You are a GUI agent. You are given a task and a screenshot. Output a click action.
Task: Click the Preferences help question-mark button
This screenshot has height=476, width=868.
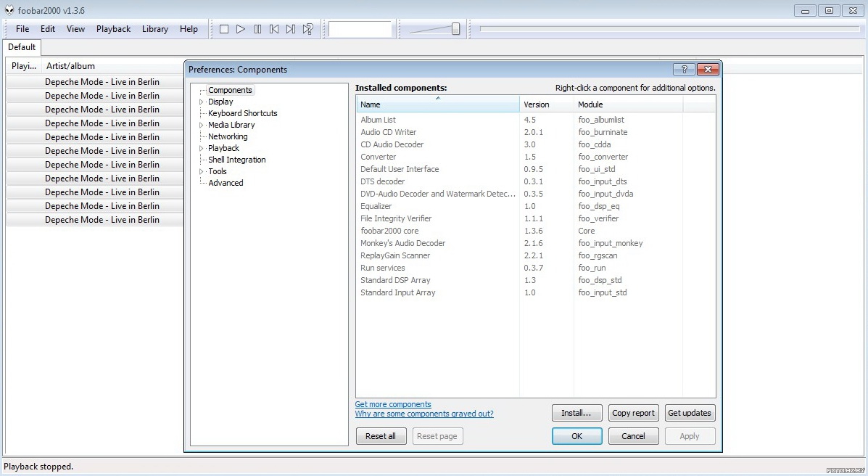click(685, 69)
